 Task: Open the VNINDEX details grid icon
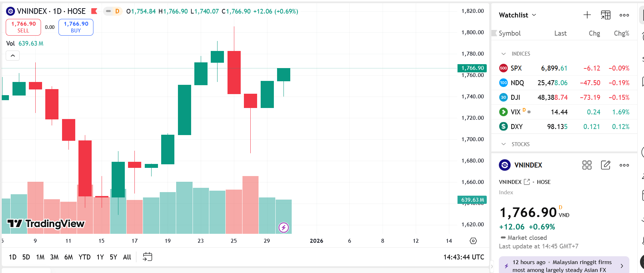coord(587,165)
